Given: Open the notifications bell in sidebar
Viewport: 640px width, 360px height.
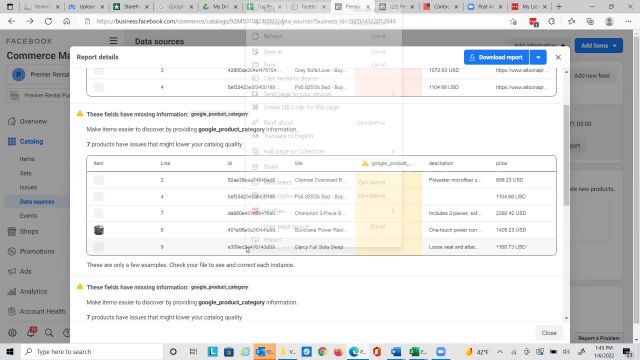Looking at the screenshot, I should (x=31, y=332).
